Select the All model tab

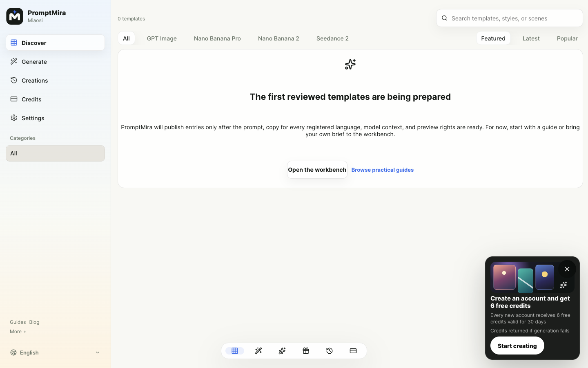126,38
